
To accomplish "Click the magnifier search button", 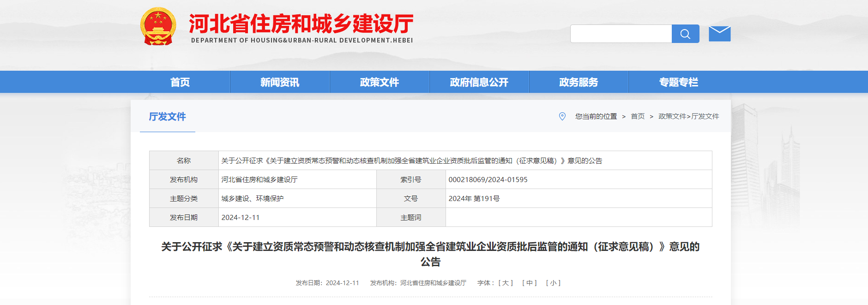I will coord(685,34).
